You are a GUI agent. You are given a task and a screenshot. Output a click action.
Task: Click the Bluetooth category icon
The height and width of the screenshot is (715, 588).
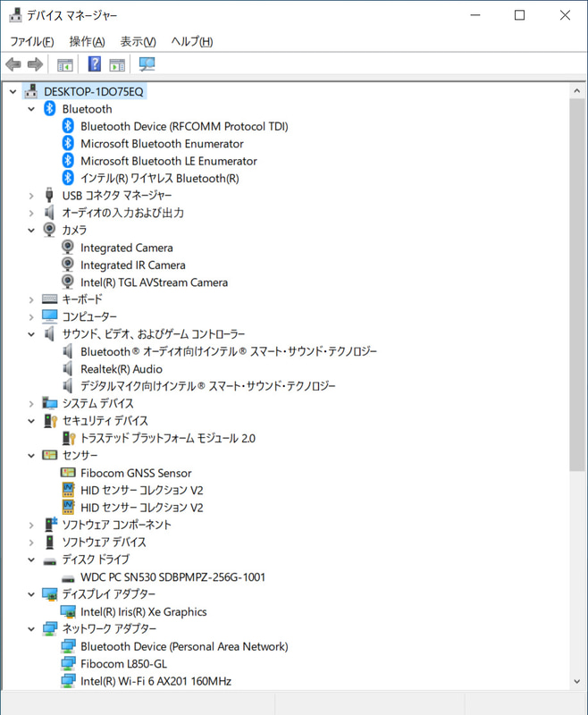[49, 108]
